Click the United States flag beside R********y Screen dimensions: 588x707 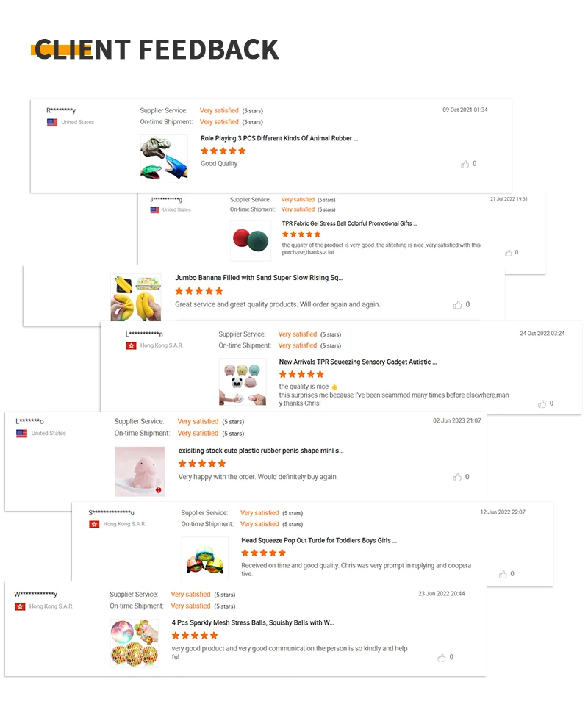tap(52, 123)
